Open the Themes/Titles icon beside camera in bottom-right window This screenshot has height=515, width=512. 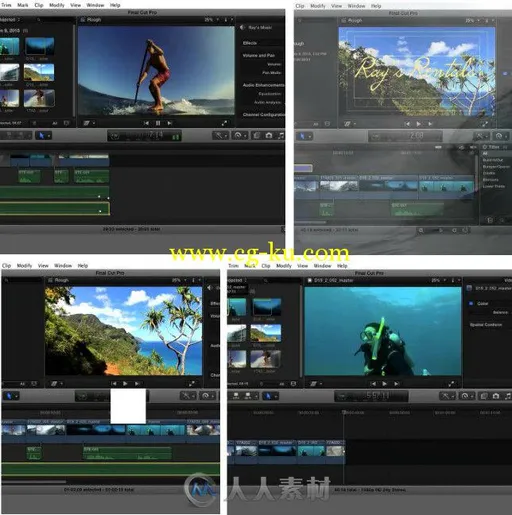pos(484,396)
